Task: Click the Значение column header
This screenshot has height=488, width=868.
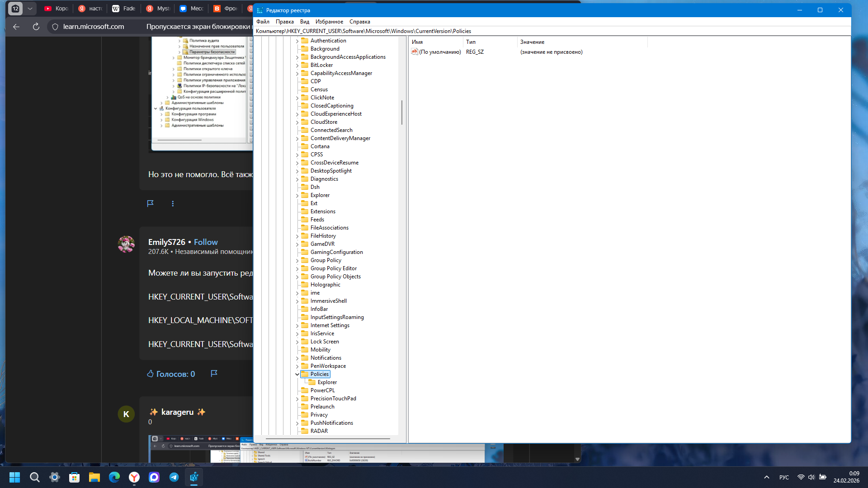Action: point(582,42)
